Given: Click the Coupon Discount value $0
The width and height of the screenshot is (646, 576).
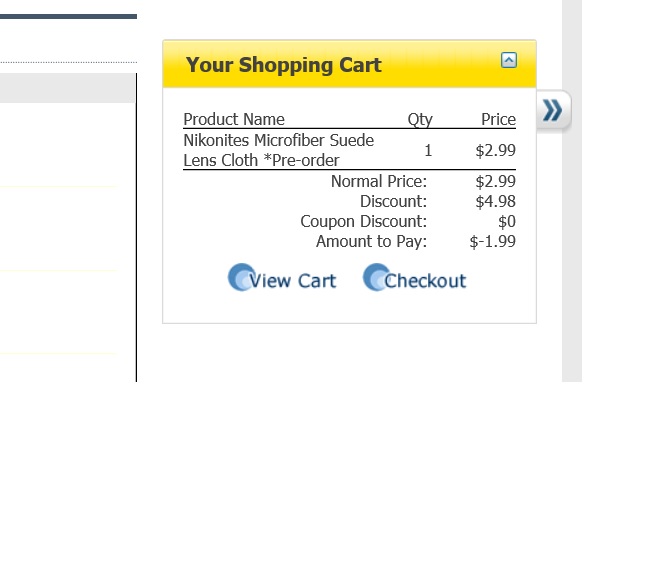Looking at the screenshot, I should coord(506,222).
